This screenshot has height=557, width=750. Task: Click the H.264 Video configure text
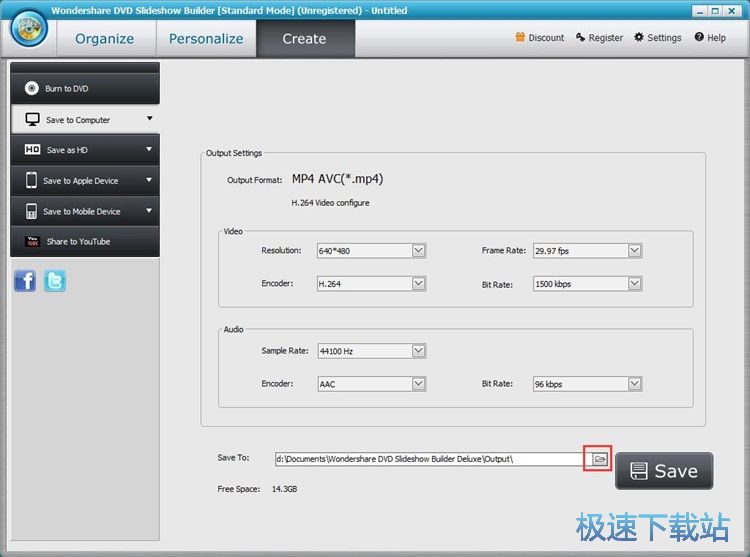[x=331, y=203]
